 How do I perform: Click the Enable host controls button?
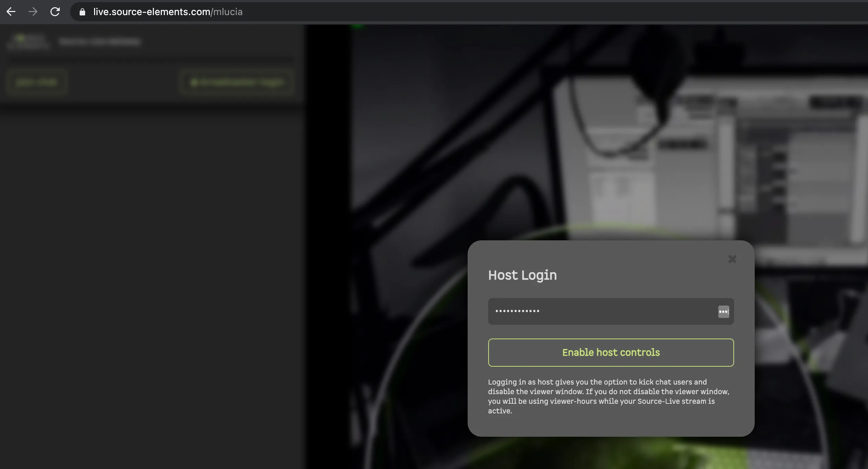click(611, 353)
